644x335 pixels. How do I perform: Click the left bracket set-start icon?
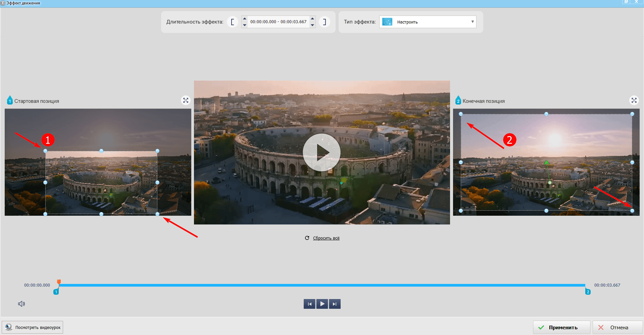pyautogui.click(x=232, y=22)
